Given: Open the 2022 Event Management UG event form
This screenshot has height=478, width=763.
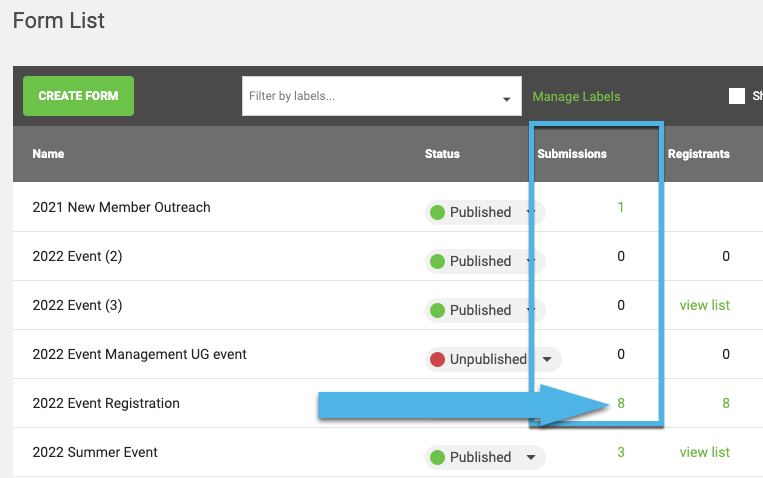Looking at the screenshot, I should click(x=139, y=354).
